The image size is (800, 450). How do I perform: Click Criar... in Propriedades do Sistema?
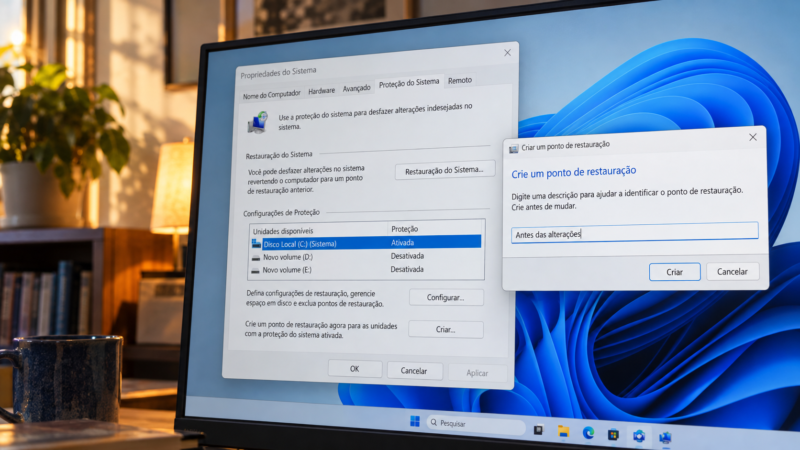445,330
